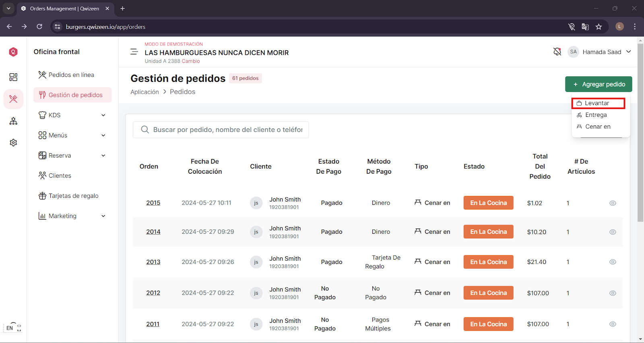Click the js avatar in order 2015 row

click(256, 203)
